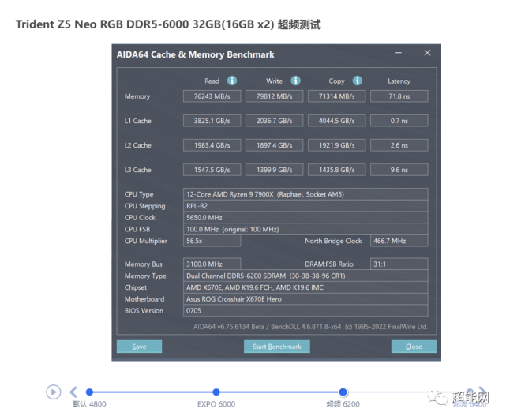The width and height of the screenshot is (506, 420).
Task: Click the L1 Cache latency 0.7 ns
Action: pos(399,121)
